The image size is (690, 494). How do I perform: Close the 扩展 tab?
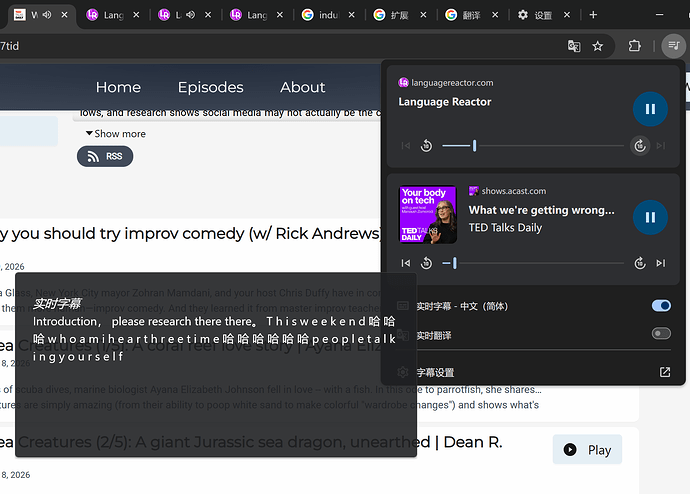tap(423, 15)
